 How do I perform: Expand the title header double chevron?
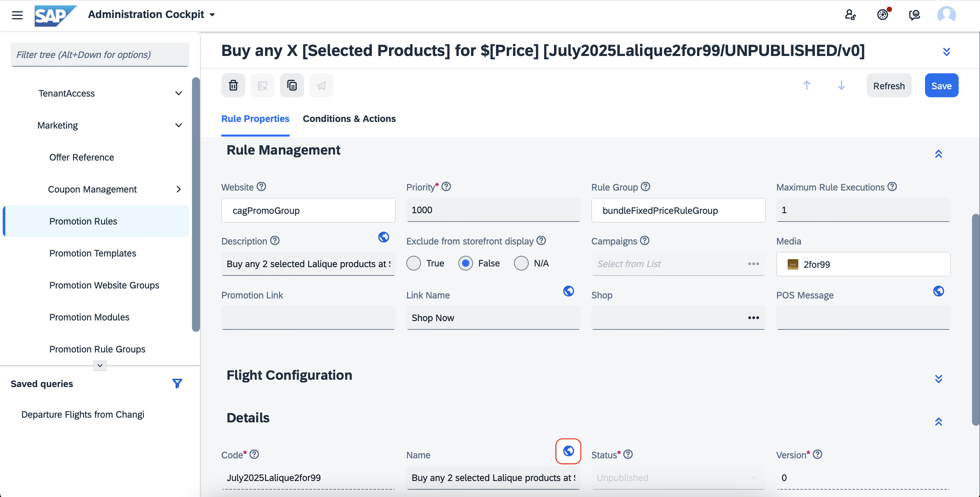(947, 51)
